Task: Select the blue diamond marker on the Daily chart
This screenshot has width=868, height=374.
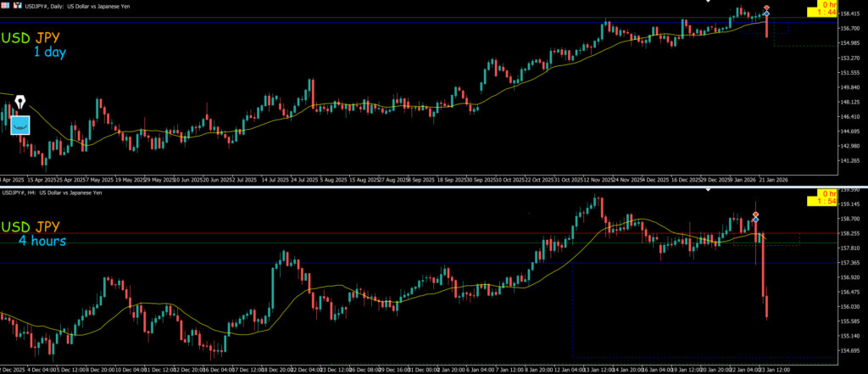Action: coord(766,14)
